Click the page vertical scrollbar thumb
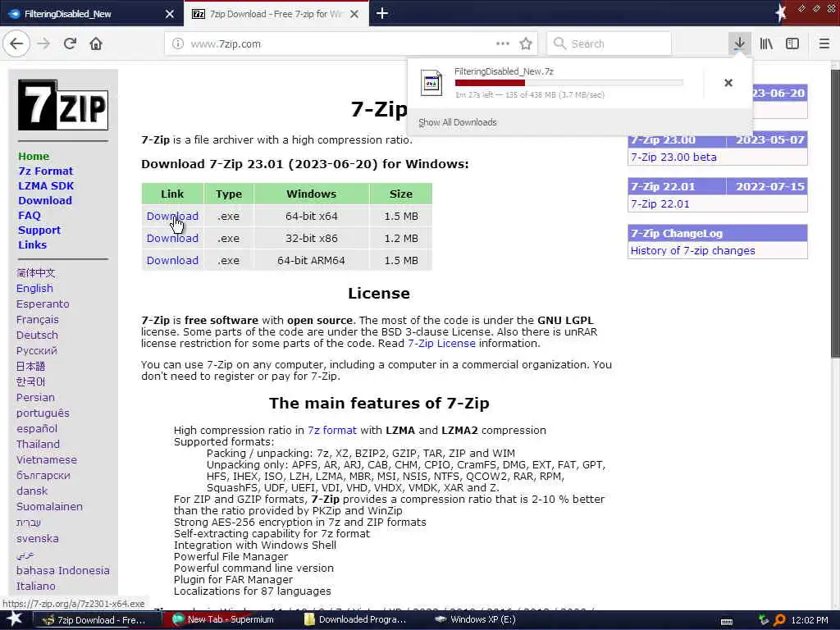Screen dimensions: 840x630 834,214
